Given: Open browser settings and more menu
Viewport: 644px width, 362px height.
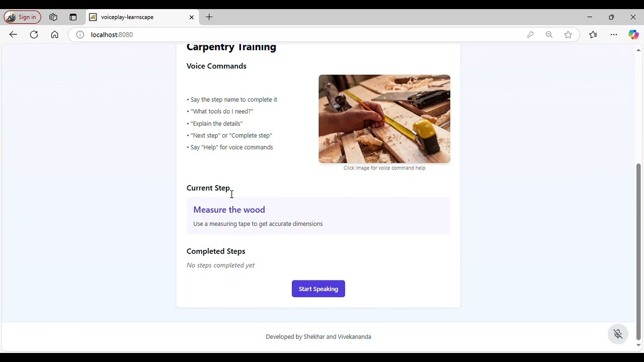Looking at the screenshot, I should (614, 35).
